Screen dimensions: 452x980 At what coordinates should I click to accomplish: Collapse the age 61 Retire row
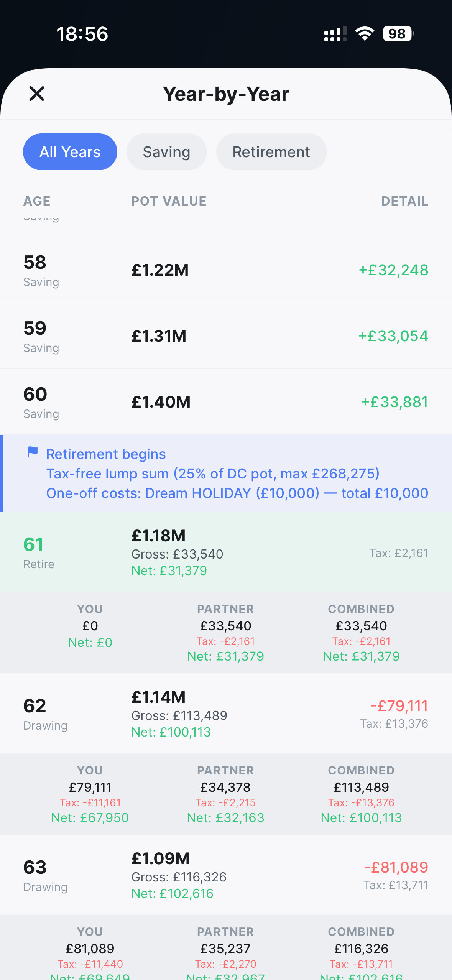(226, 552)
